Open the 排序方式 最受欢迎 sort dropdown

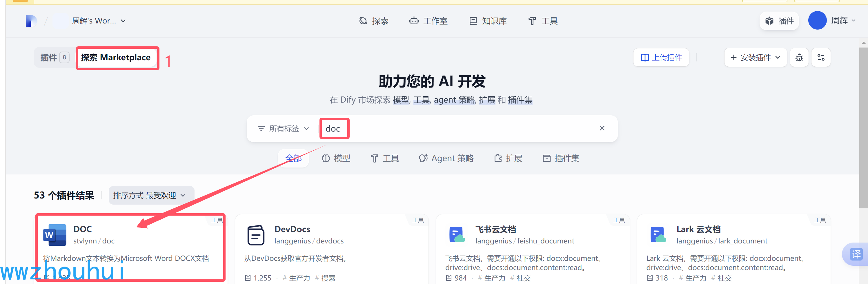tap(151, 195)
